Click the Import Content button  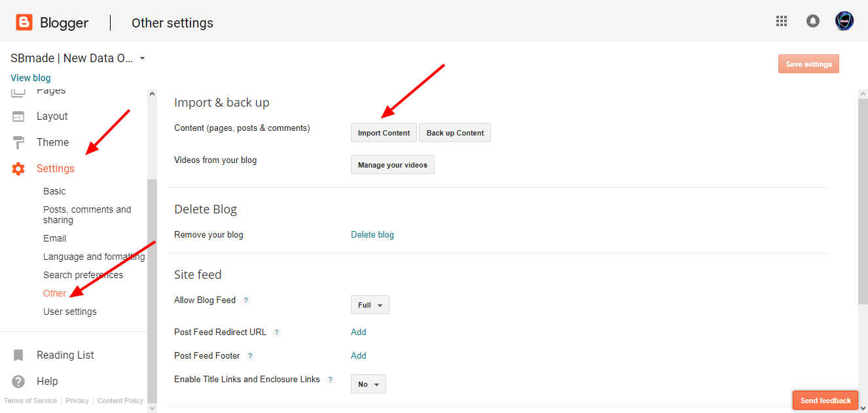(x=384, y=133)
